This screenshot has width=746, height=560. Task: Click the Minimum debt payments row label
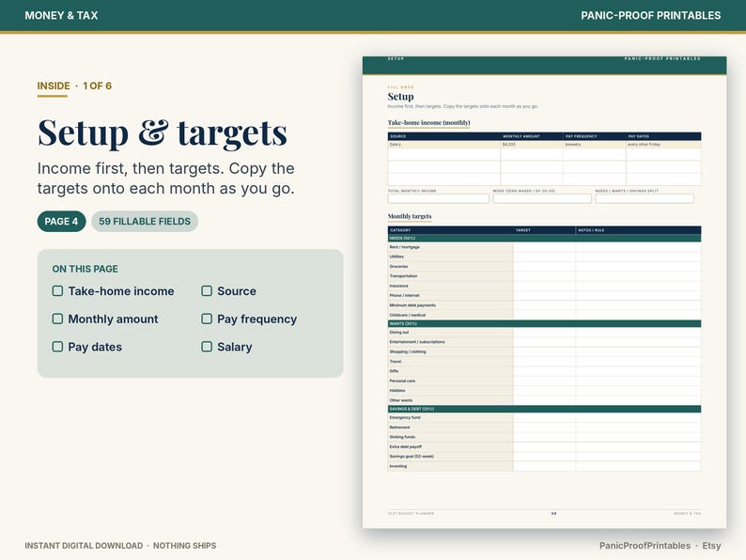[x=412, y=305]
